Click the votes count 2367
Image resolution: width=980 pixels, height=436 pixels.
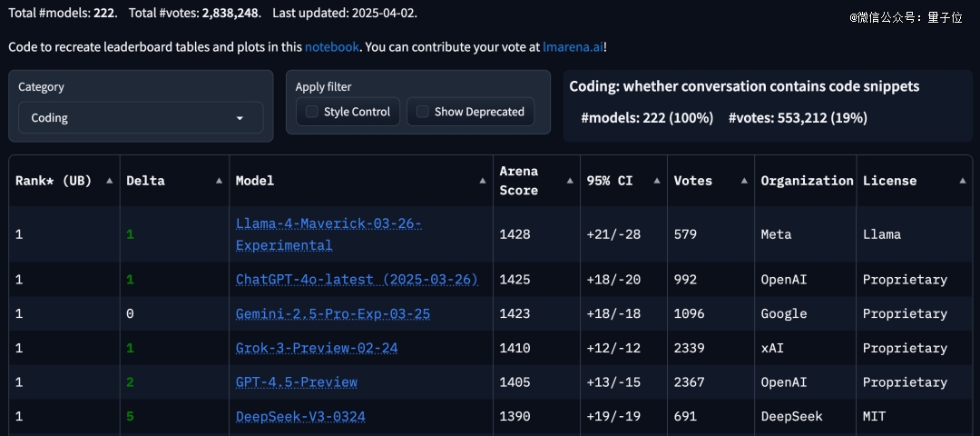[x=689, y=382]
